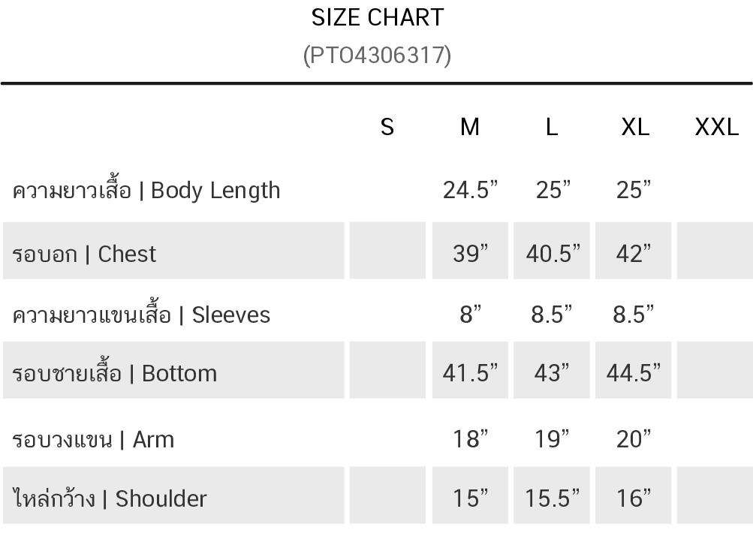
Task: Select the M size column header
Action: coord(469,128)
